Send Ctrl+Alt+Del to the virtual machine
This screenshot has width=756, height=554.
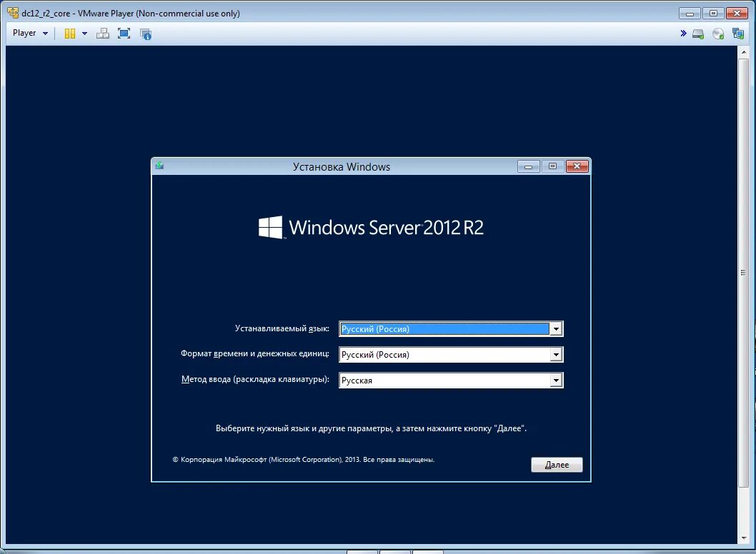tap(103, 34)
